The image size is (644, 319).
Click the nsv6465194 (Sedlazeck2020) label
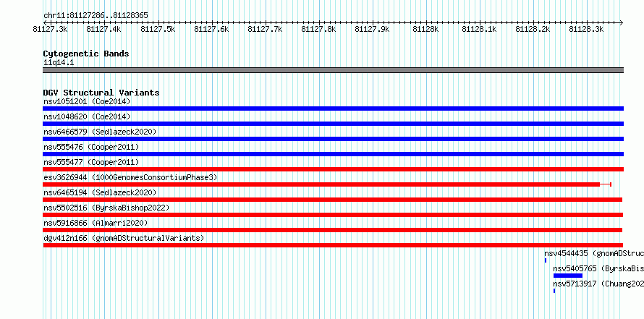100,192
